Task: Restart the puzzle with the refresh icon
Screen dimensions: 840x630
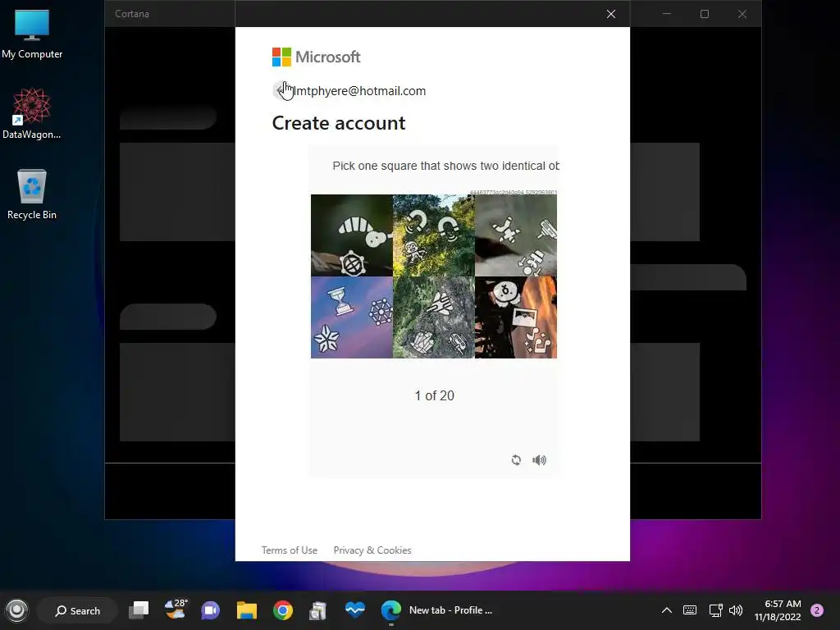Action: click(516, 459)
